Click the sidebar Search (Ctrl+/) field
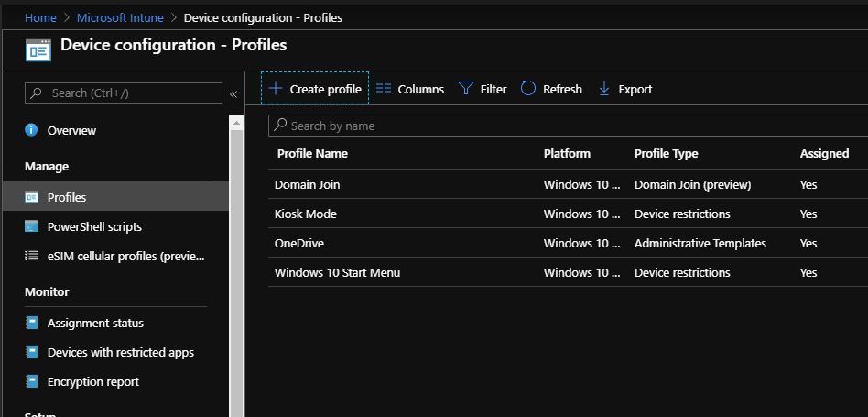The image size is (868, 417). [x=124, y=93]
